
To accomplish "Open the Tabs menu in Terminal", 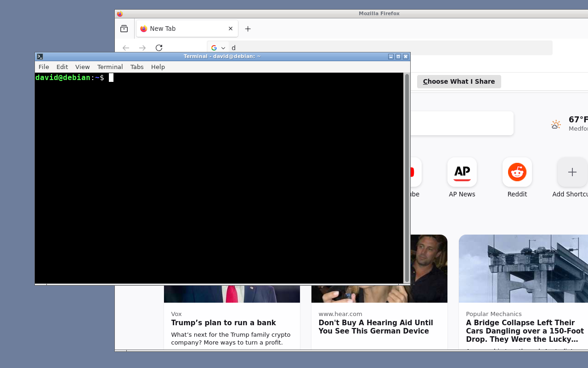I will (137, 67).
